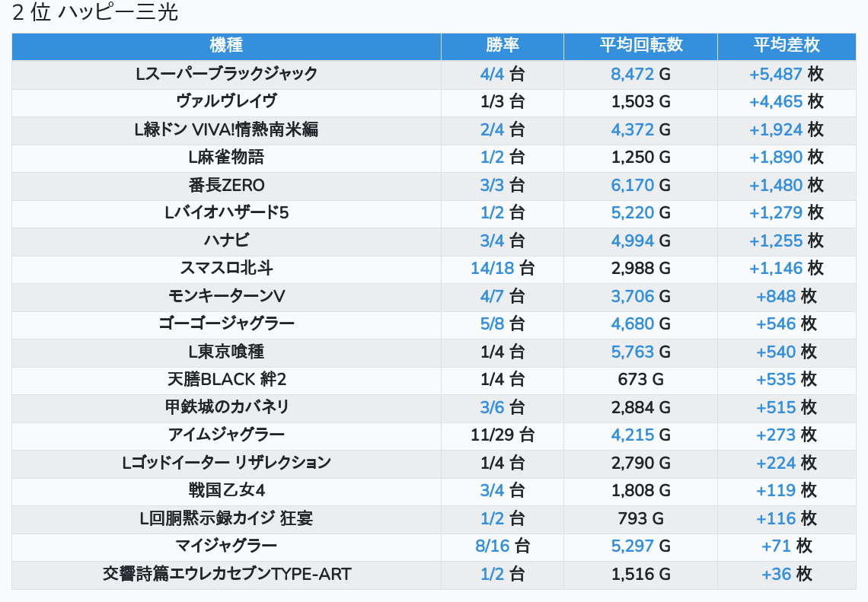Click the +5,487 枚 average difference value
The image size is (868, 602).
786,74
